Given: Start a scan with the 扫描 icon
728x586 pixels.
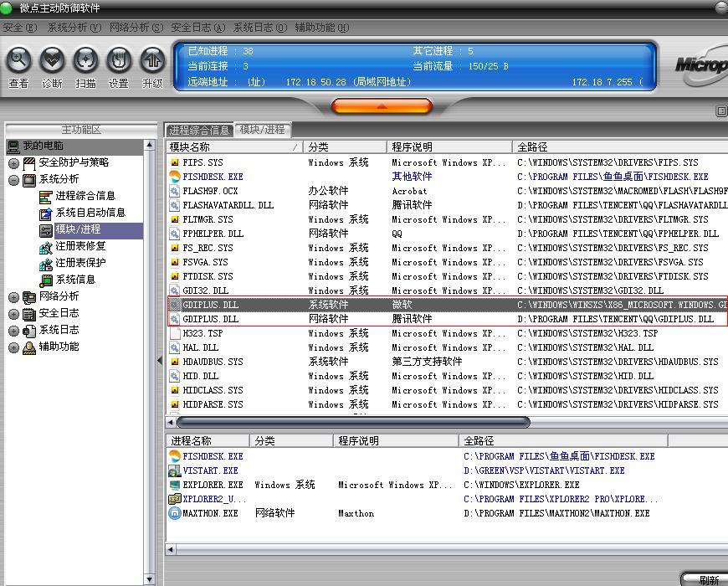Looking at the screenshot, I should coord(86,60).
